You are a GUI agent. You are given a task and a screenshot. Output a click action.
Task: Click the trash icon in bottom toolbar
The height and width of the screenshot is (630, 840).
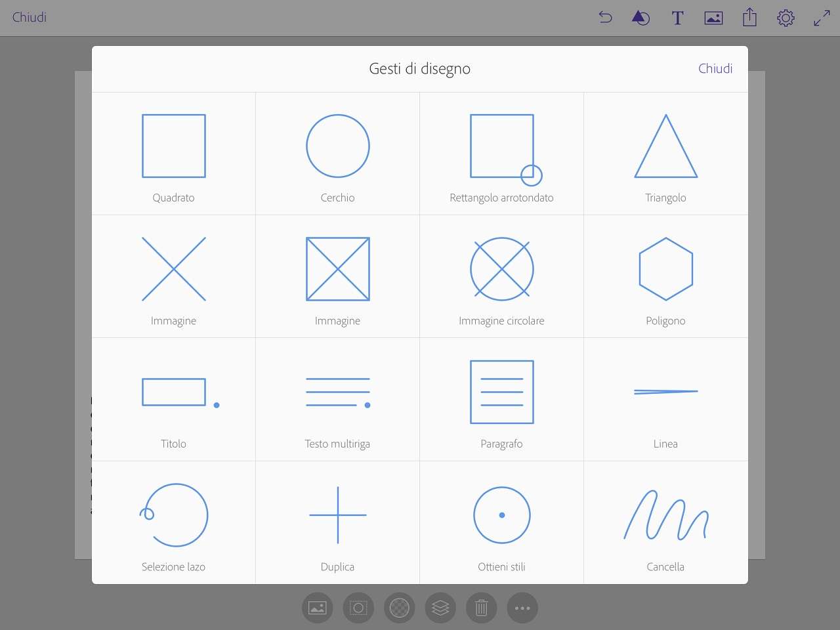[481, 608]
